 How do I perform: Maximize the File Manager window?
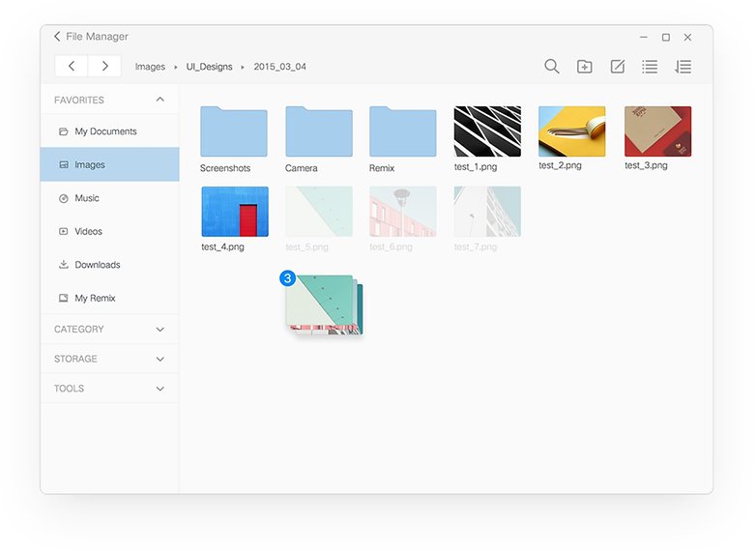tap(666, 37)
